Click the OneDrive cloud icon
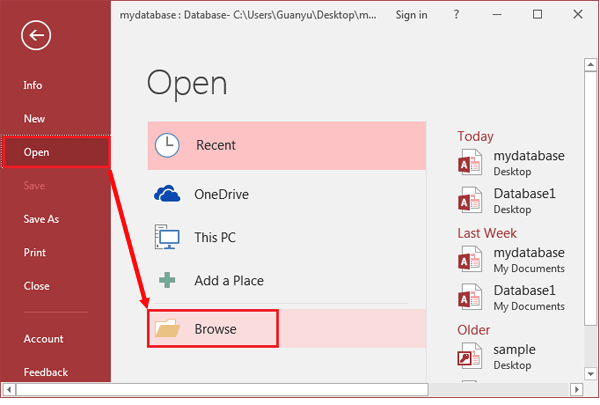The width and height of the screenshot is (600, 405). (x=167, y=194)
